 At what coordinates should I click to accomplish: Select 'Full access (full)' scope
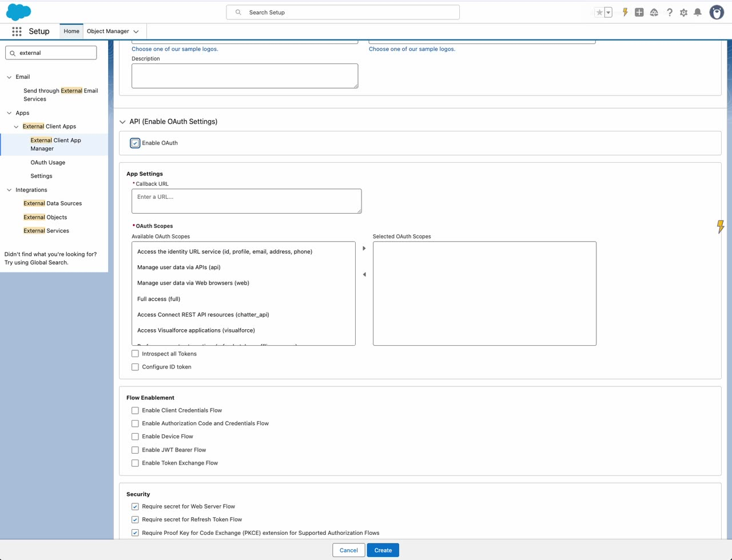pyautogui.click(x=159, y=299)
